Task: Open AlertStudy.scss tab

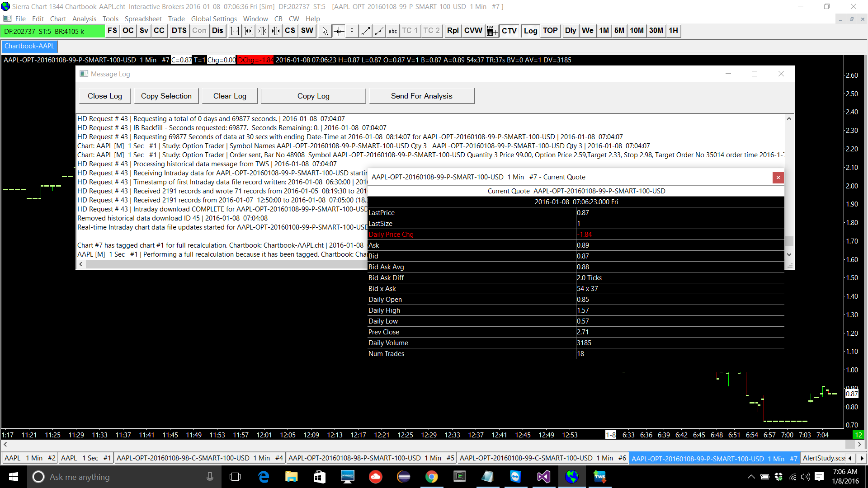Action: [824, 458]
